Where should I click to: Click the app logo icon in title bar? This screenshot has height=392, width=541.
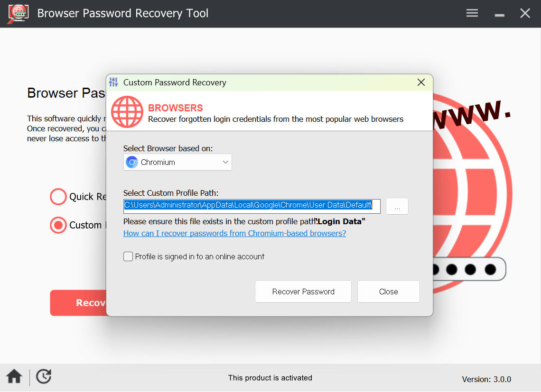pyautogui.click(x=18, y=14)
